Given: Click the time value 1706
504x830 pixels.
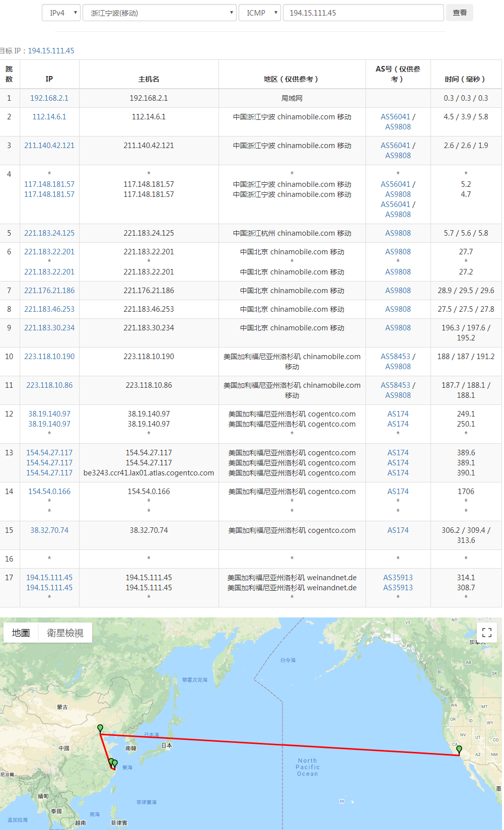Looking at the screenshot, I should point(466,492).
